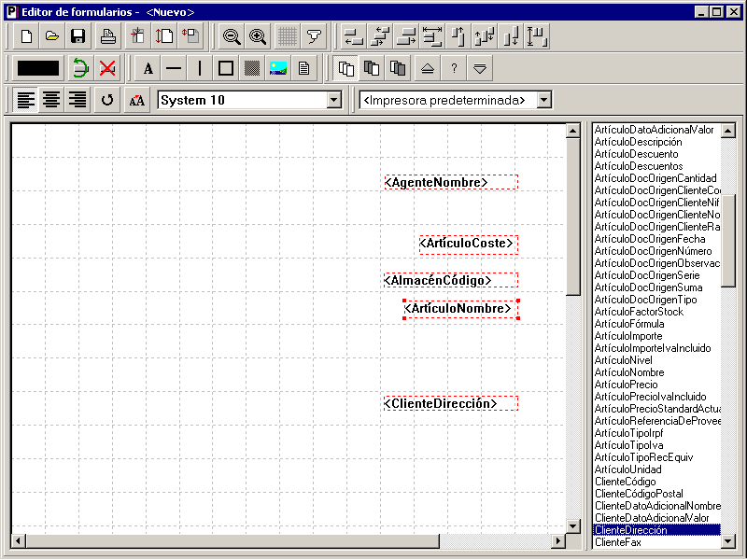Click the red X delete icon
Screen dimensions: 747x560
[x=107, y=68]
